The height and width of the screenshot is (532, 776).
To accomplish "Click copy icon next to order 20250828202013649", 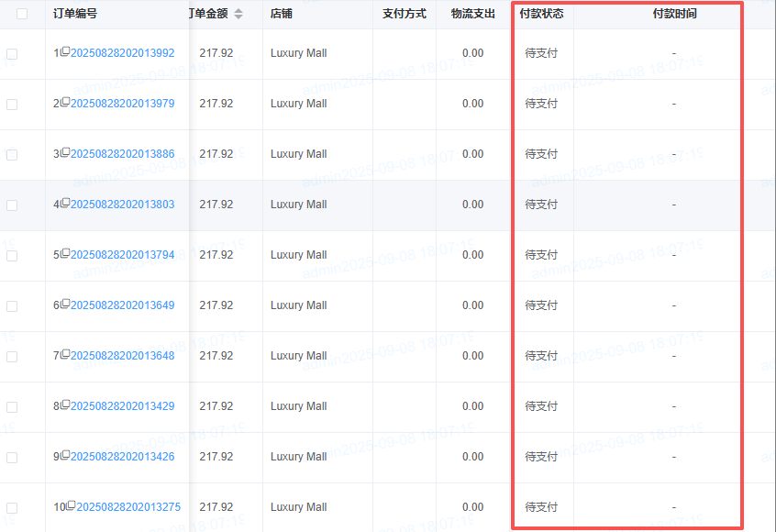I will (65, 305).
